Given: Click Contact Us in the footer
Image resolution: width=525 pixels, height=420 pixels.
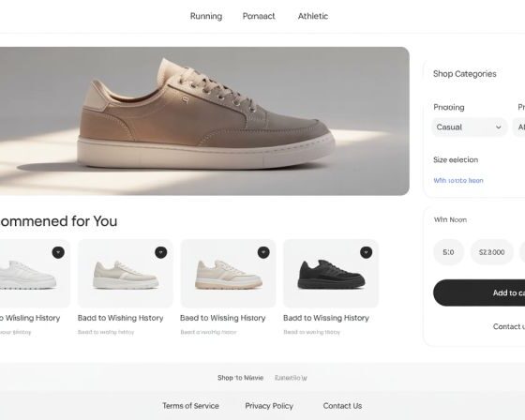Looking at the screenshot, I should [x=342, y=406].
